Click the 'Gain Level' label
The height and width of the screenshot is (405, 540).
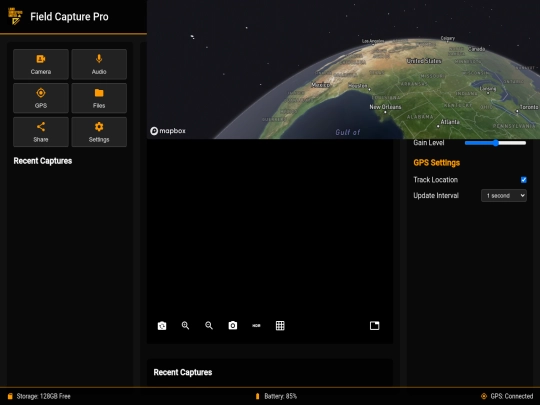point(428,143)
